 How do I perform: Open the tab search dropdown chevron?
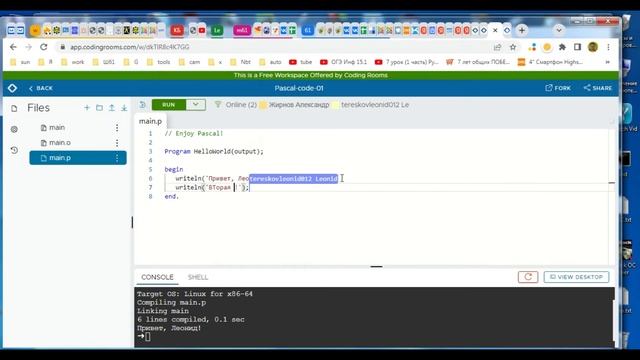point(559,30)
